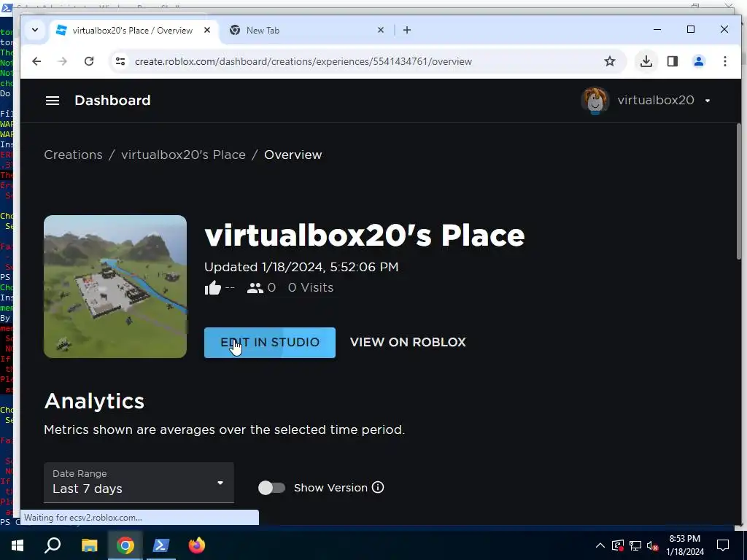Viewport: 747px width, 560px height.
Task: Open the taskbar clock and date
Action: click(x=684, y=545)
